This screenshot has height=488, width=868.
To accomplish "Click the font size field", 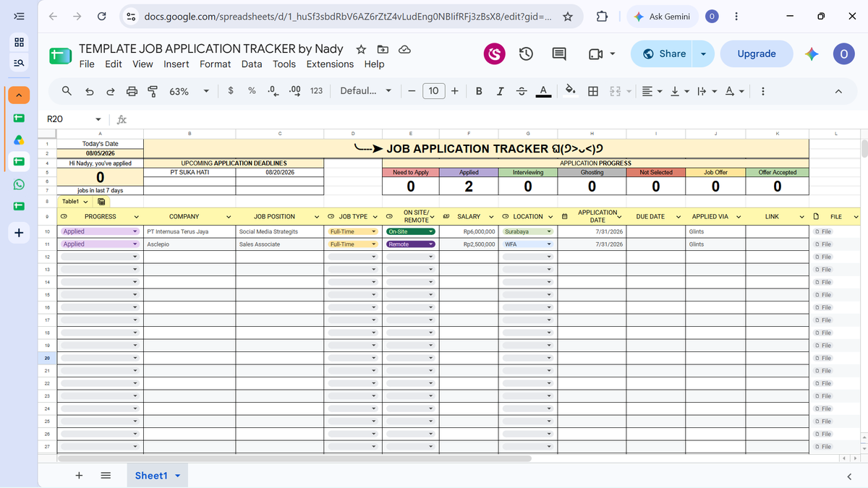I will click(433, 91).
